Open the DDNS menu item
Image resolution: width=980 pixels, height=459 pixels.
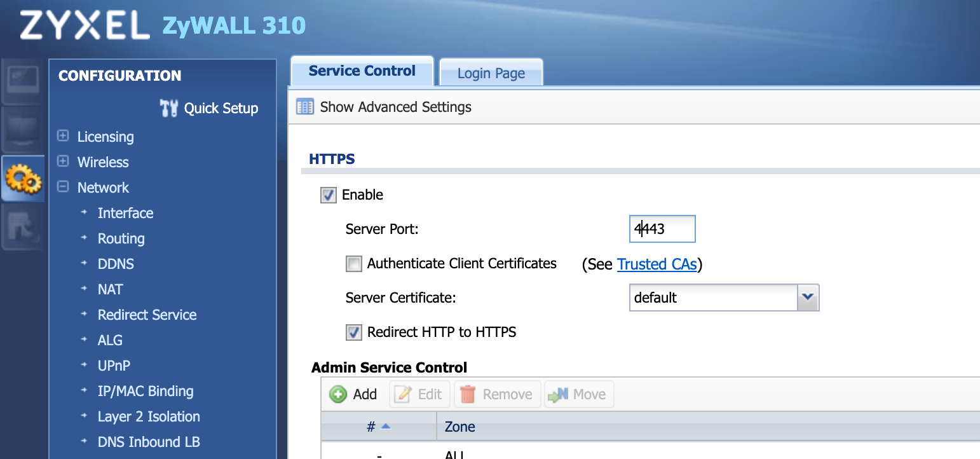(x=116, y=264)
